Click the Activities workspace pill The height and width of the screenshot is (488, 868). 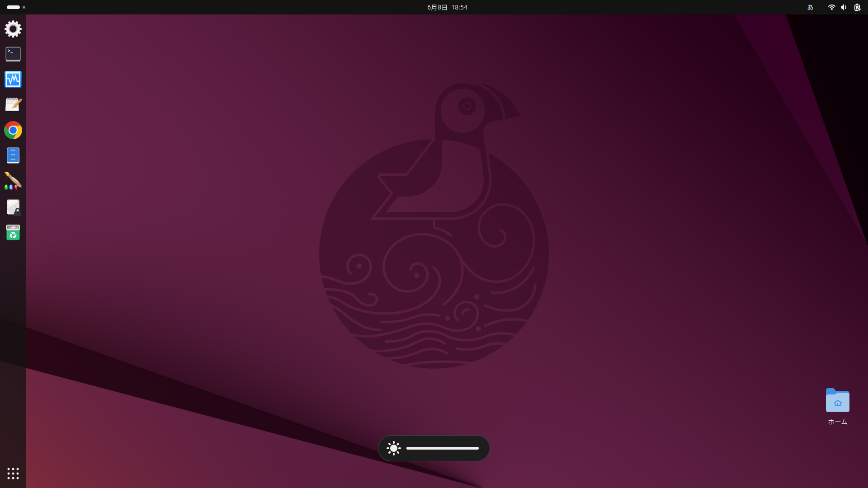[x=13, y=7]
